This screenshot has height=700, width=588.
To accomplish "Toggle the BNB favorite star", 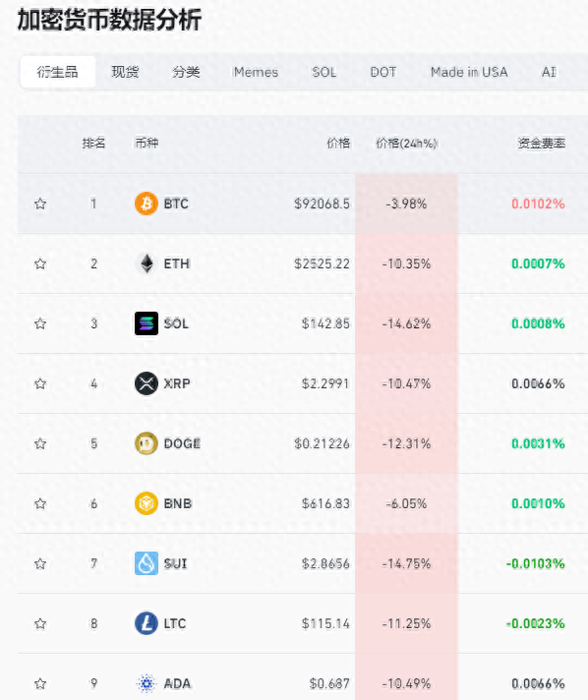I will pos(40,503).
